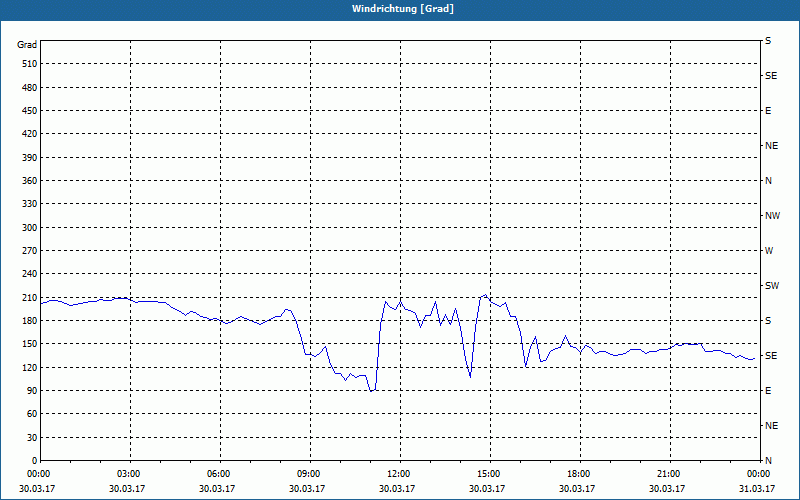Screen dimensions: 800x500
Task: Click the 30.03.17 date under 09:00
Action: click(307, 489)
